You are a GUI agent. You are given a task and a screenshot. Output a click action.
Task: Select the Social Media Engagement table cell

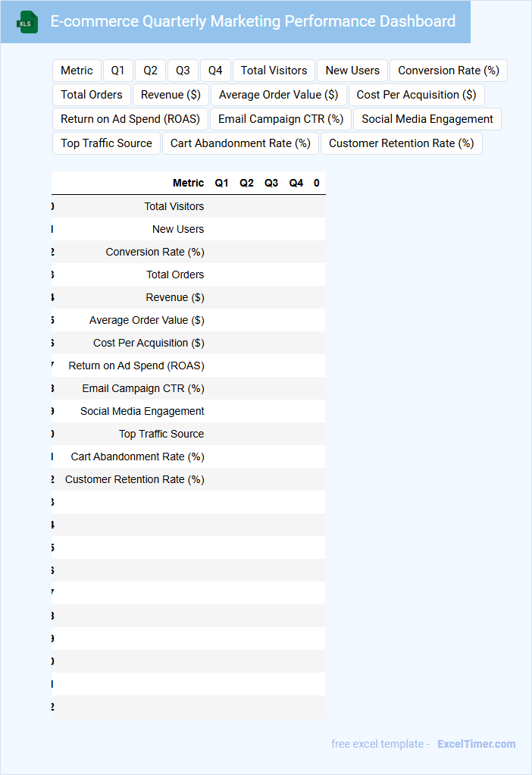[142, 411]
